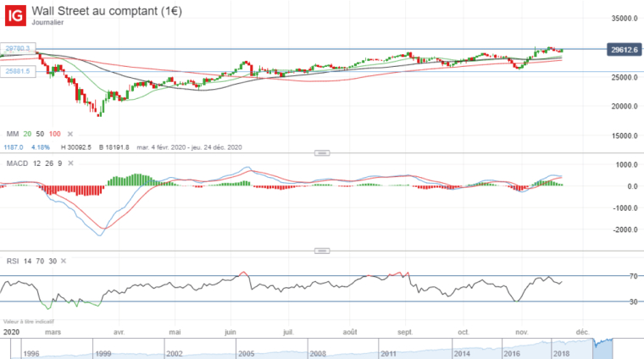Image resolution: width=644 pixels, height=359 pixels.
Task: Click the 15000.0 price axis label
Action: click(625, 135)
